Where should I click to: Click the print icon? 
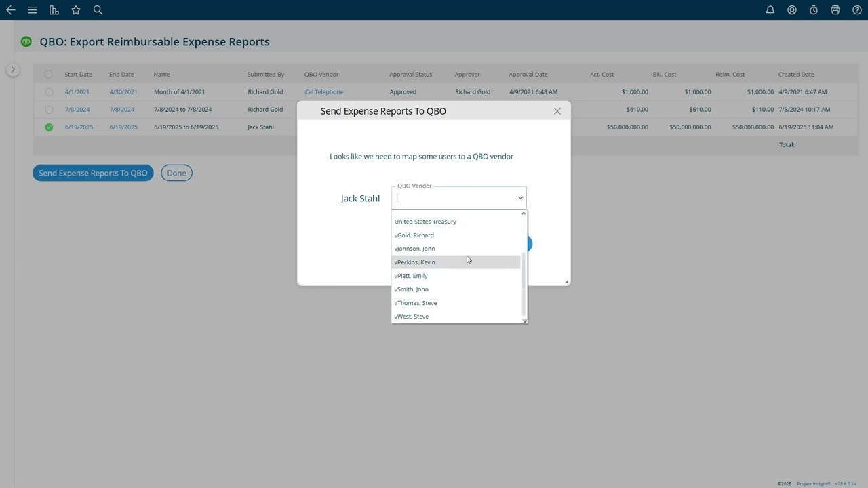(x=835, y=10)
